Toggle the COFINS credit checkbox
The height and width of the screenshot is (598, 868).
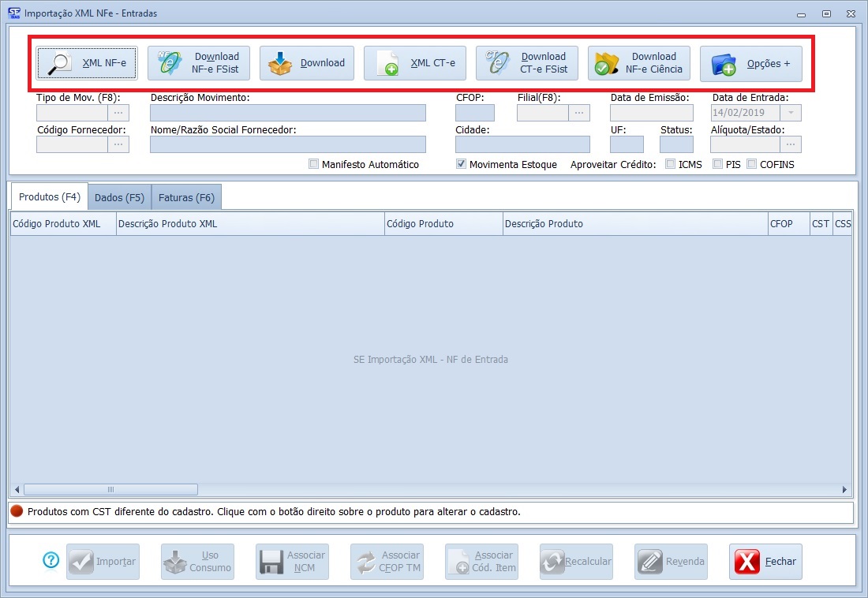[752, 164]
